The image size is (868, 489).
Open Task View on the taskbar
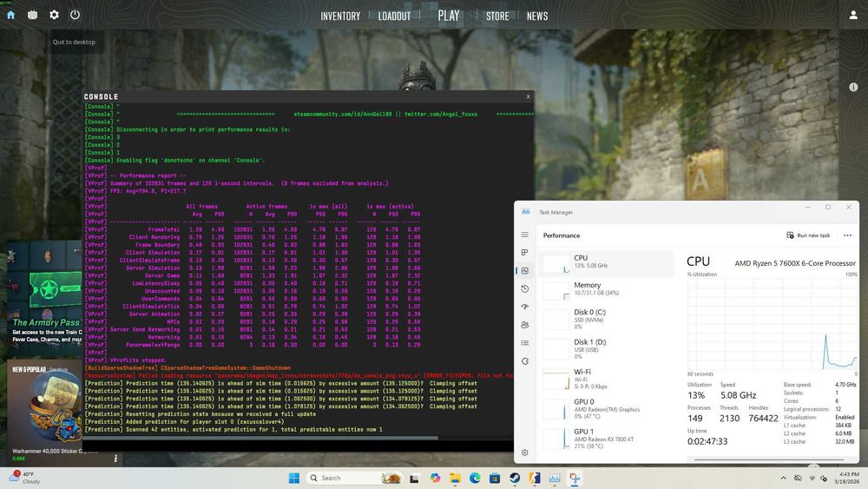(x=414, y=478)
